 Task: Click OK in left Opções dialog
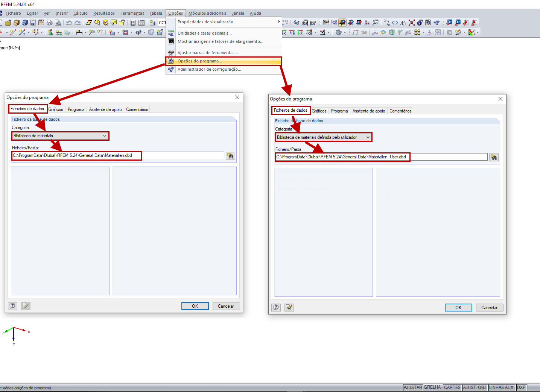tap(195, 306)
